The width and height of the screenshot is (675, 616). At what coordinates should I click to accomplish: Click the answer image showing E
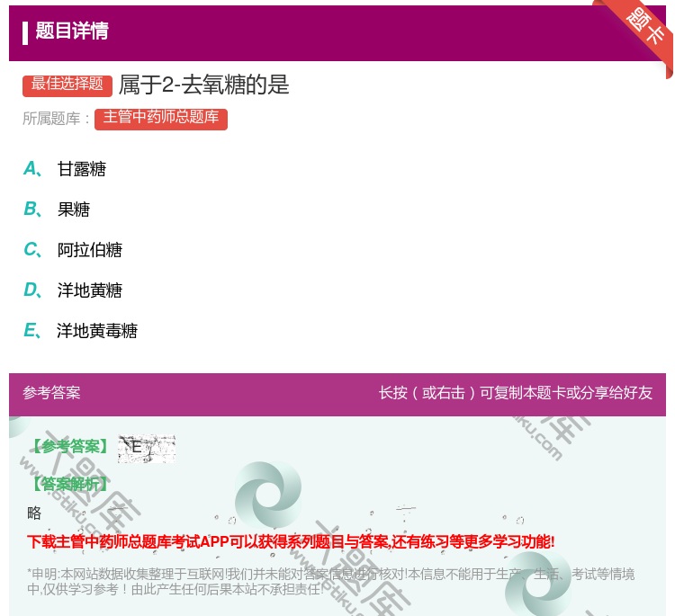tap(146, 448)
